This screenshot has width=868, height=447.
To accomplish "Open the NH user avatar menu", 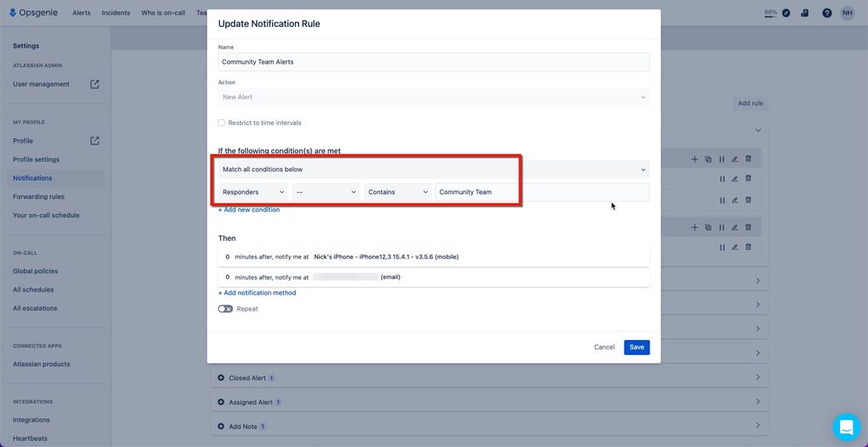I will (847, 13).
